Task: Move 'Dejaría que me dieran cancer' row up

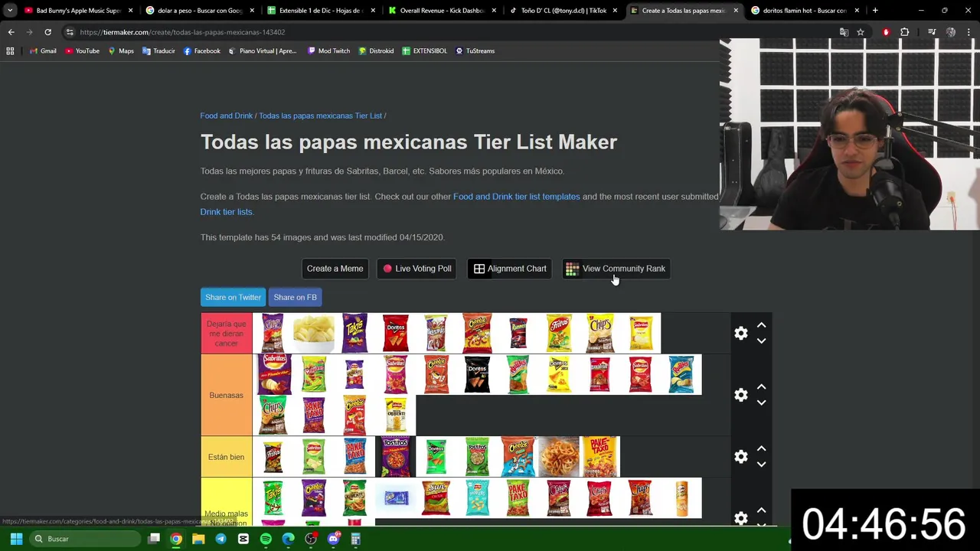Action: [x=761, y=325]
